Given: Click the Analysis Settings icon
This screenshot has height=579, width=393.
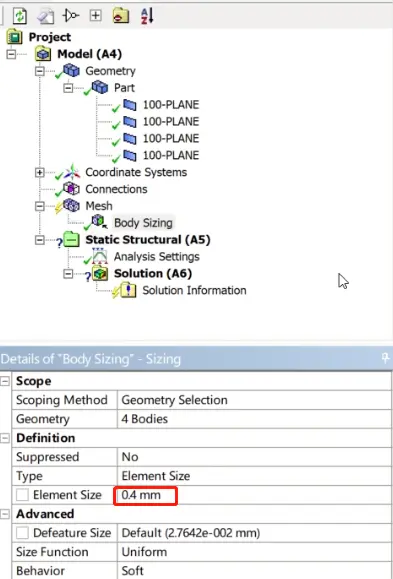Looking at the screenshot, I should pyautogui.click(x=99, y=256).
